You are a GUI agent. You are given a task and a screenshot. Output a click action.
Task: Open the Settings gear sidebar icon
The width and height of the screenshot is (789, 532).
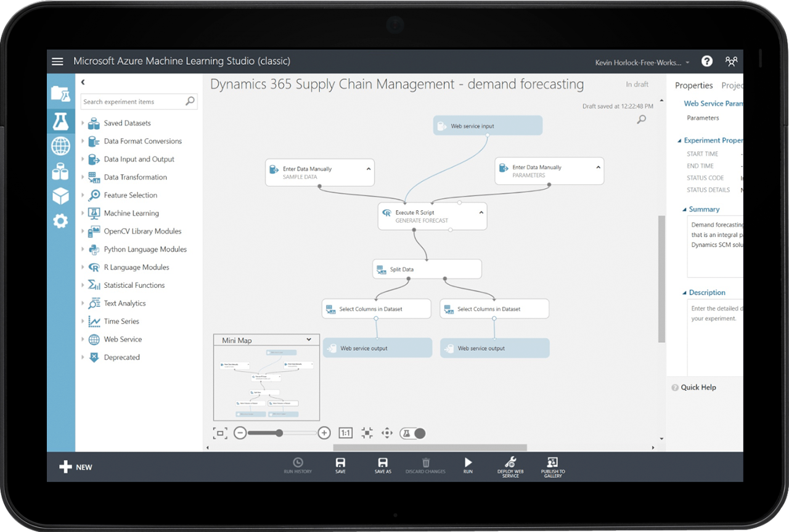pos(60,221)
